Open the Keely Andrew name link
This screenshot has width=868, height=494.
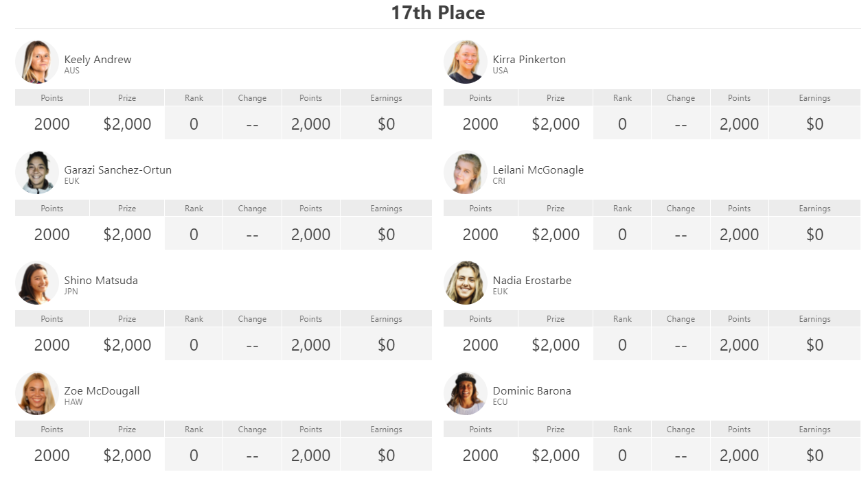coord(98,60)
